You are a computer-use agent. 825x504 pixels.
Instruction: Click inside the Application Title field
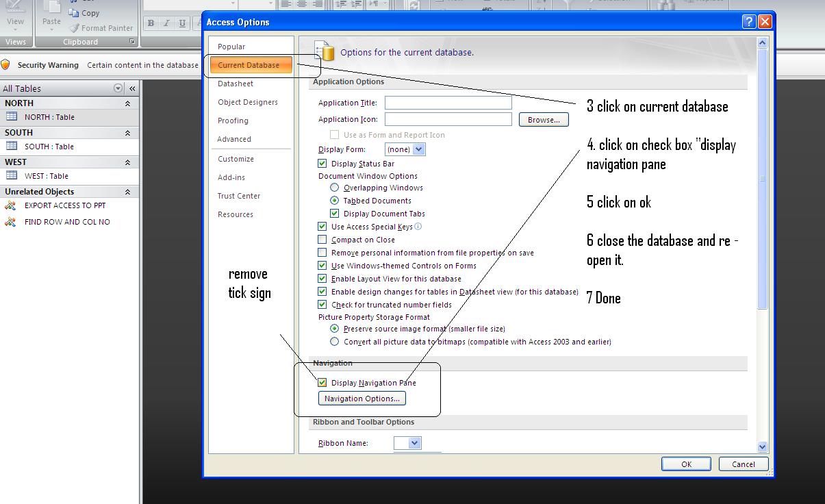(448, 102)
